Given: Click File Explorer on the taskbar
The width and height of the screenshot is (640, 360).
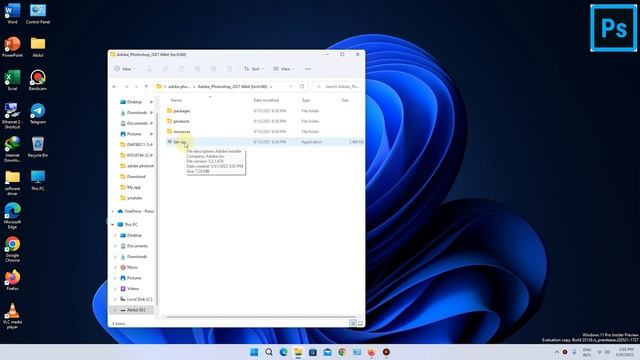Looking at the screenshot, I should coord(298,352).
